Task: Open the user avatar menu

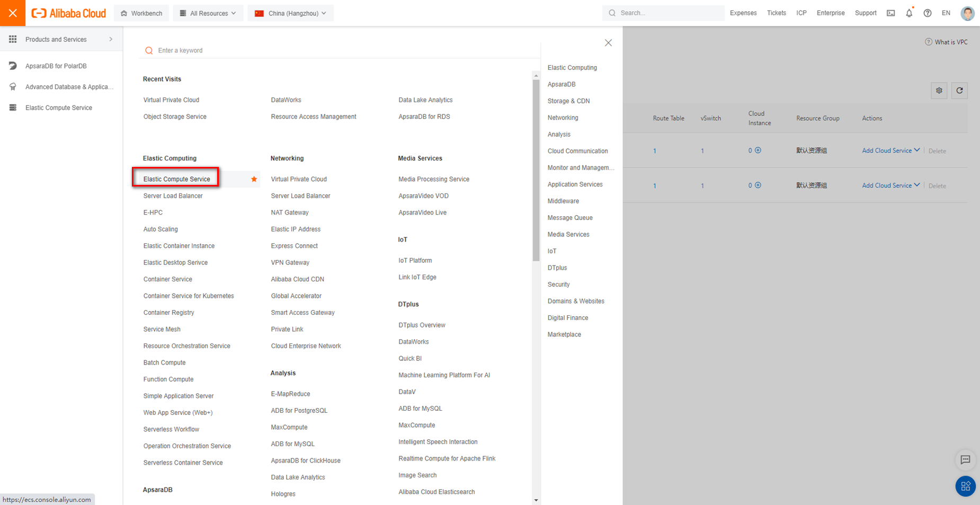Action: 967,13
